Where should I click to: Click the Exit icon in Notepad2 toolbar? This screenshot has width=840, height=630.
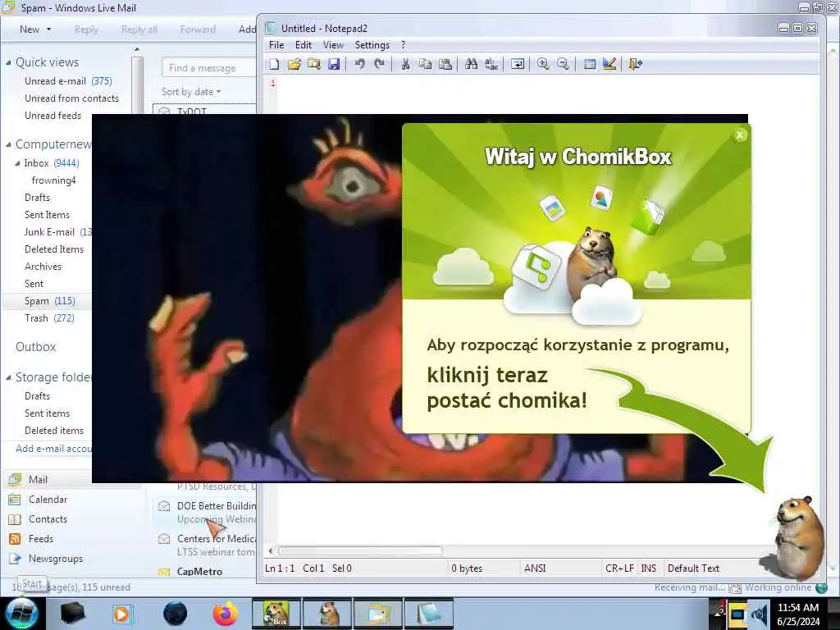coord(636,64)
